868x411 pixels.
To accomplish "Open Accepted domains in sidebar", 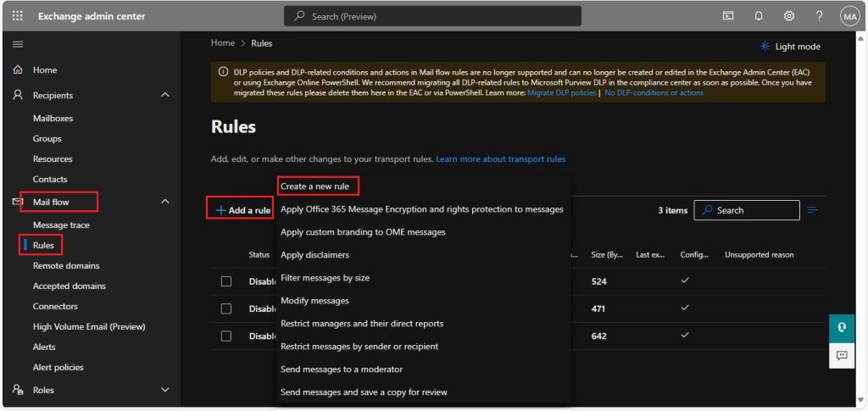I will (70, 286).
